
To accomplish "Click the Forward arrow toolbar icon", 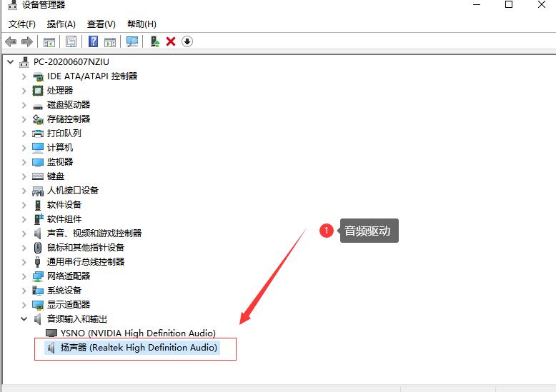I will tap(27, 42).
